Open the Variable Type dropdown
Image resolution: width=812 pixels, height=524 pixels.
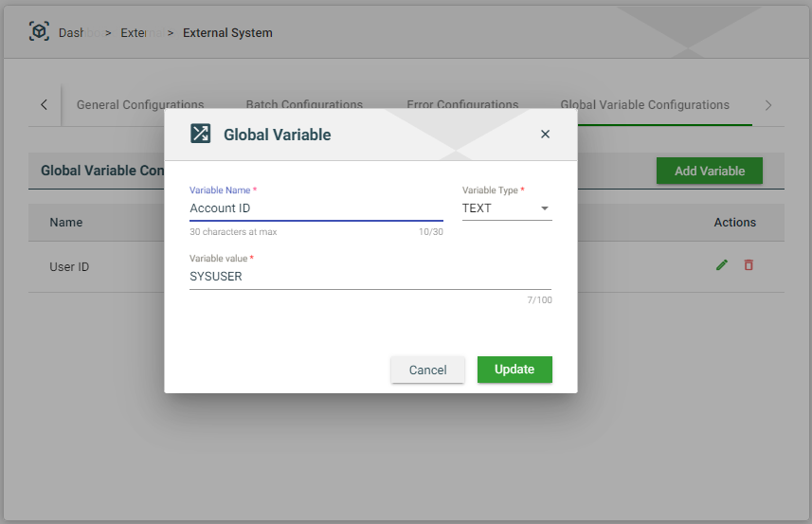coord(506,208)
